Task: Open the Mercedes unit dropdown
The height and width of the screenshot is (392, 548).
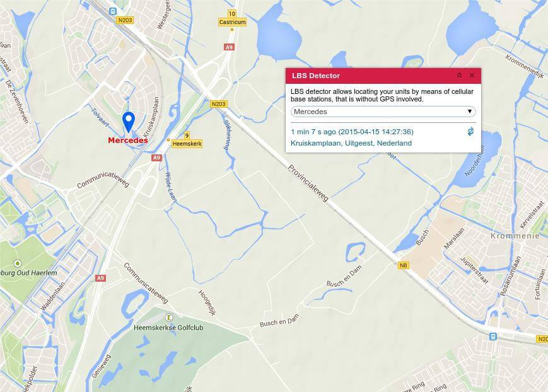Action: pos(383,112)
